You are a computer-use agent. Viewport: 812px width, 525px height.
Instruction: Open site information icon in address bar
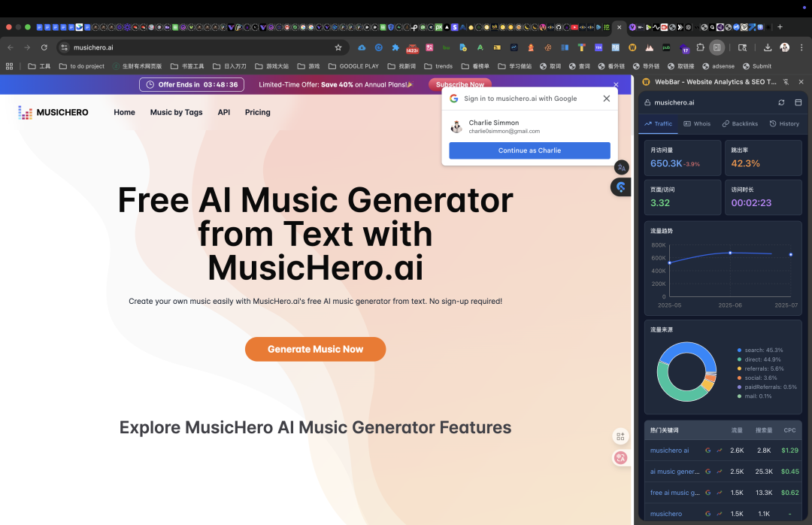[64, 47]
